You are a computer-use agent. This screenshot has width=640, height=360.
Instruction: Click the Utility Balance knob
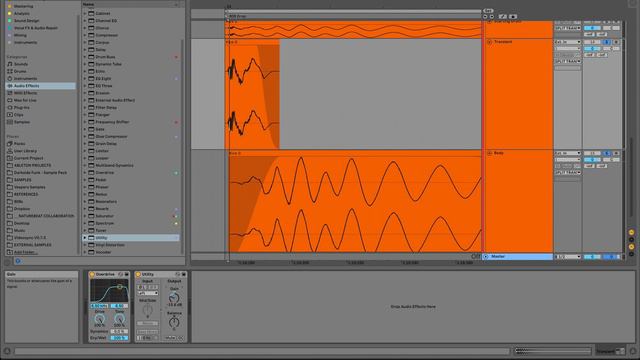[x=174, y=322]
